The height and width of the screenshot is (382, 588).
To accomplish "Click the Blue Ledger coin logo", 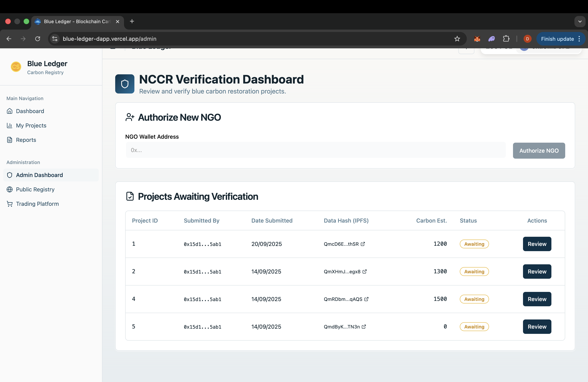I will tap(16, 67).
